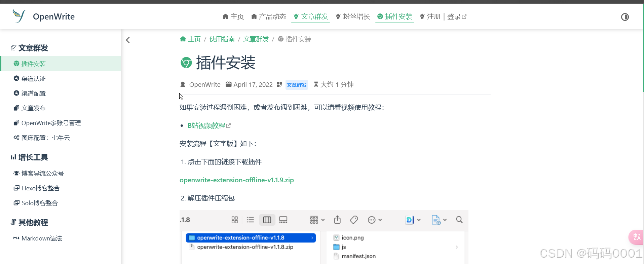Open 插件安装 in the top navigation
The height and width of the screenshot is (264, 644).
(x=394, y=16)
